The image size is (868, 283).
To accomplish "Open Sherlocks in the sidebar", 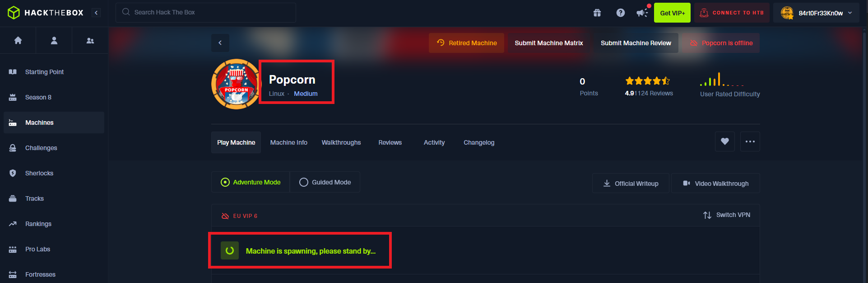I will coord(54,173).
